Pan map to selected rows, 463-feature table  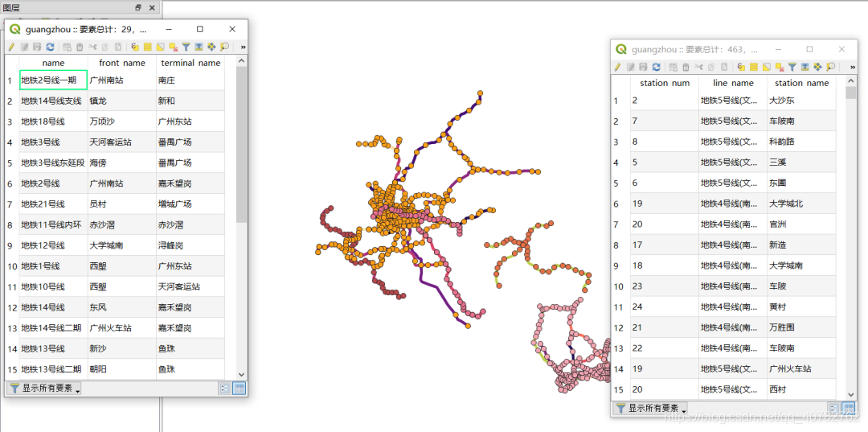[x=817, y=67]
